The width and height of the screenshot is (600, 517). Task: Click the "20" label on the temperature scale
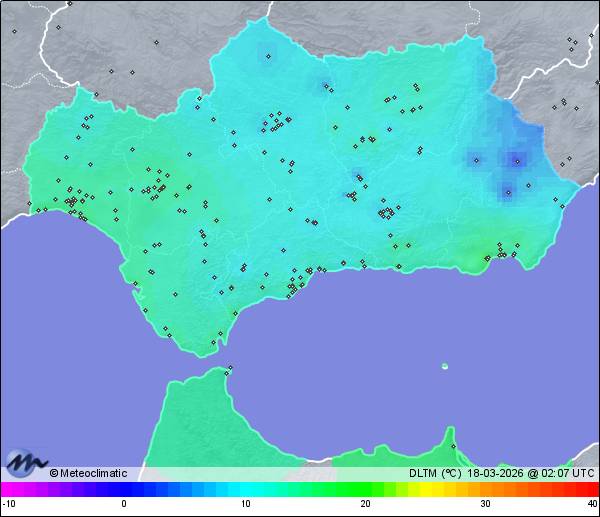coord(365,504)
